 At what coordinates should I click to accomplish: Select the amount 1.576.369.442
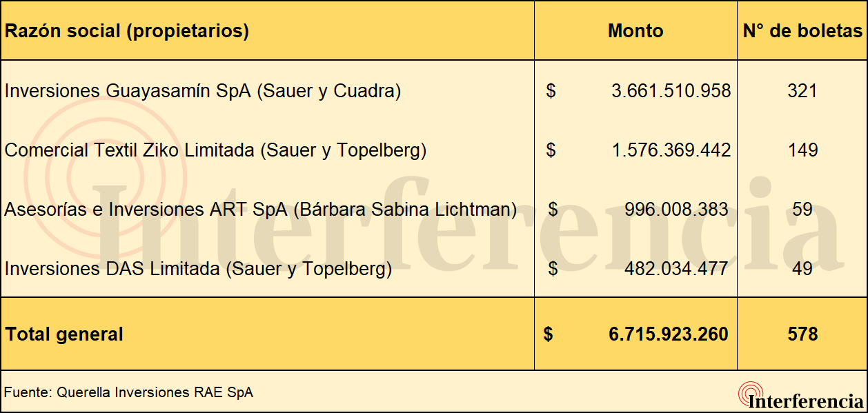click(671, 150)
